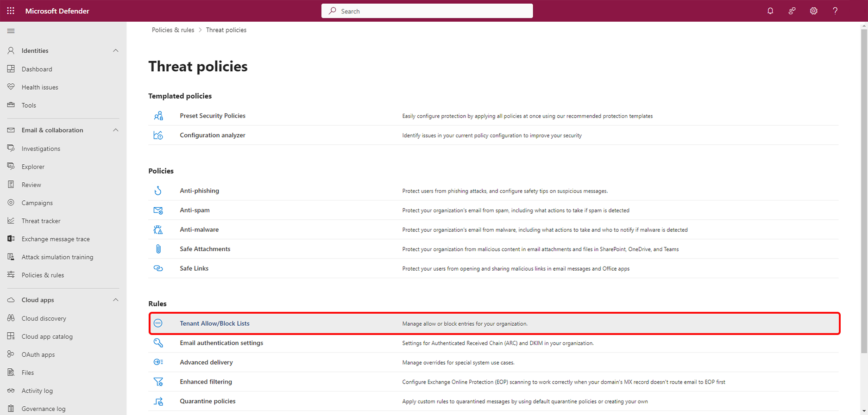Collapse the Cloud apps section
This screenshot has width=868, height=415.
[x=116, y=300]
